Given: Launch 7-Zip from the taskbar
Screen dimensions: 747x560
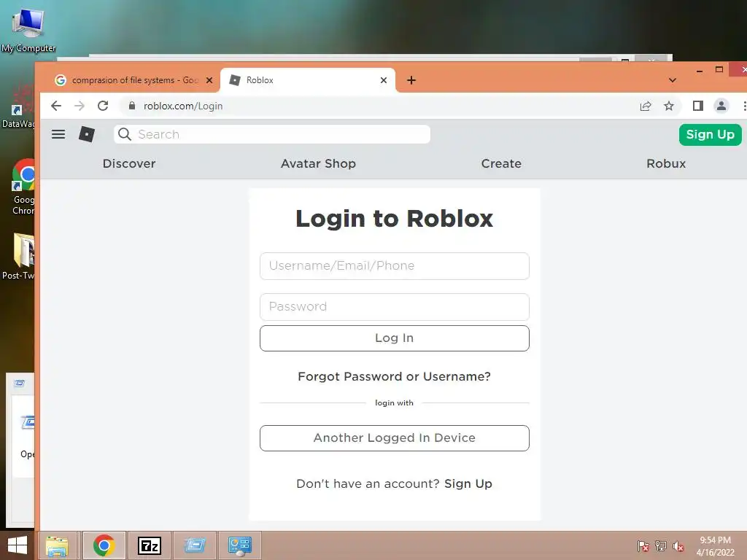Looking at the screenshot, I should [149, 545].
